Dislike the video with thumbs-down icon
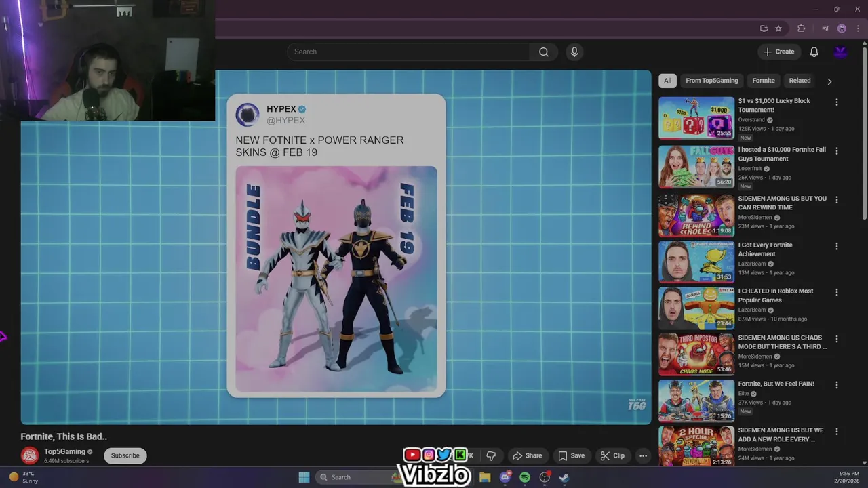868x488 pixels. click(491, 455)
